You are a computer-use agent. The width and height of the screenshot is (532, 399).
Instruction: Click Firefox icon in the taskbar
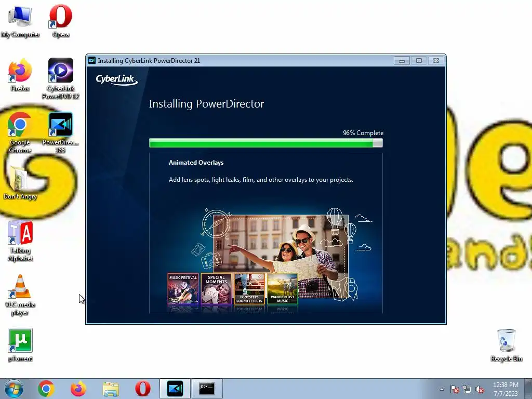(x=78, y=389)
